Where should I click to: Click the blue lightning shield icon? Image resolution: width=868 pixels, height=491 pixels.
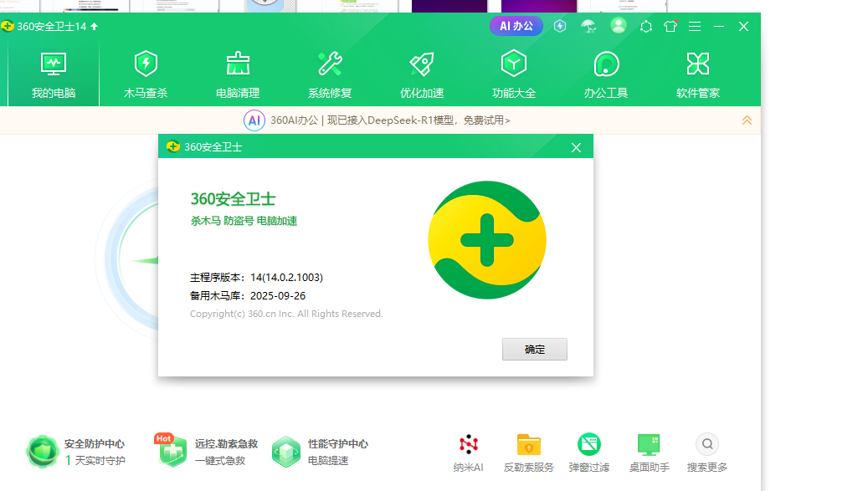pos(560,26)
